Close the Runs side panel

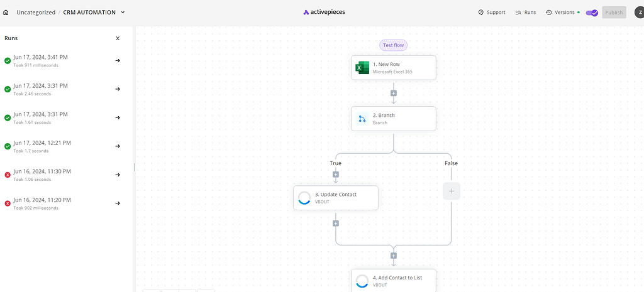[x=118, y=38]
